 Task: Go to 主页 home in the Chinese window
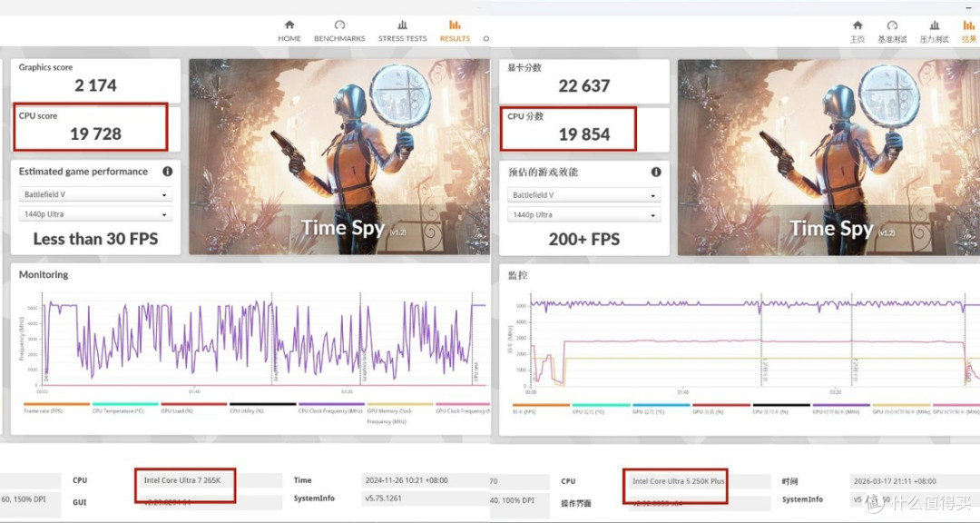[x=857, y=32]
